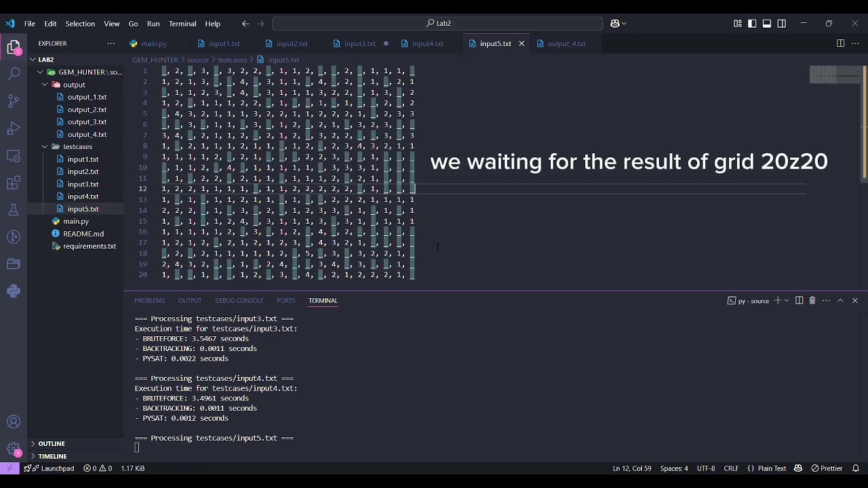Open editor More Actions ellipsis
Image resolution: width=868 pixels, height=488 pixels.
click(x=854, y=43)
